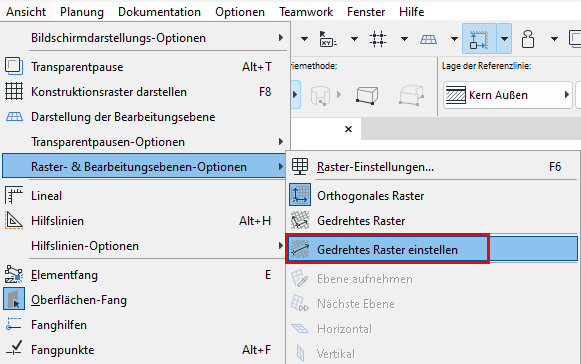
Task: Open dropdown next to lock icon
Action: 554,39
